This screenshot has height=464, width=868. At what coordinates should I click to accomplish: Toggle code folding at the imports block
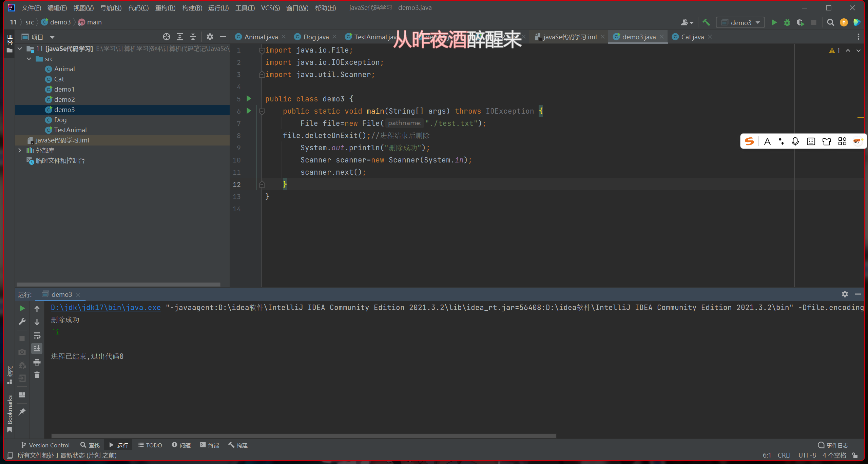(x=262, y=51)
